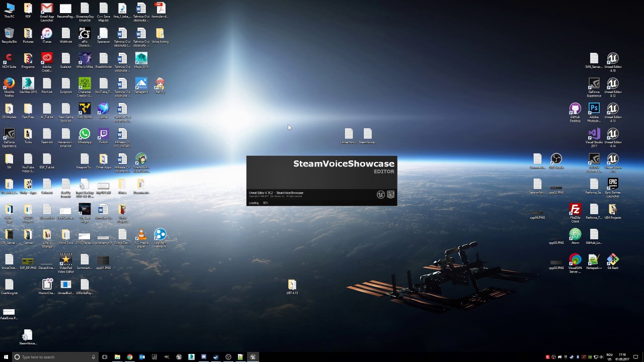Viewport: 644px width, 362px height.
Task: Select the FileZilla Client shortcut
Action: pyautogui.click(x=575, y=213)
